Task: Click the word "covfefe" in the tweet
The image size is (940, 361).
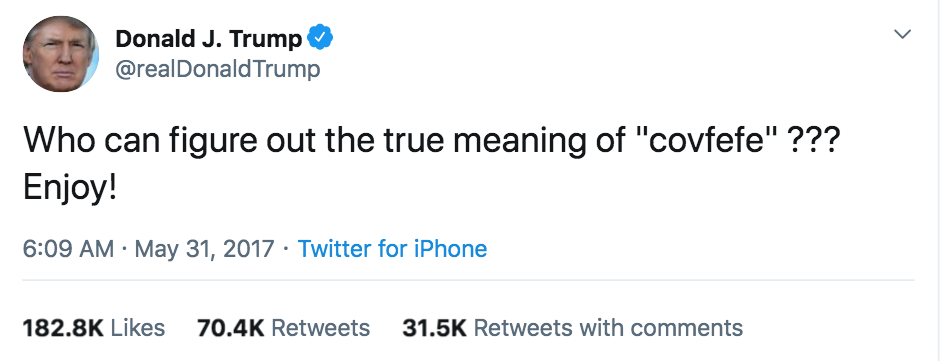Action: tap(701, 141)
